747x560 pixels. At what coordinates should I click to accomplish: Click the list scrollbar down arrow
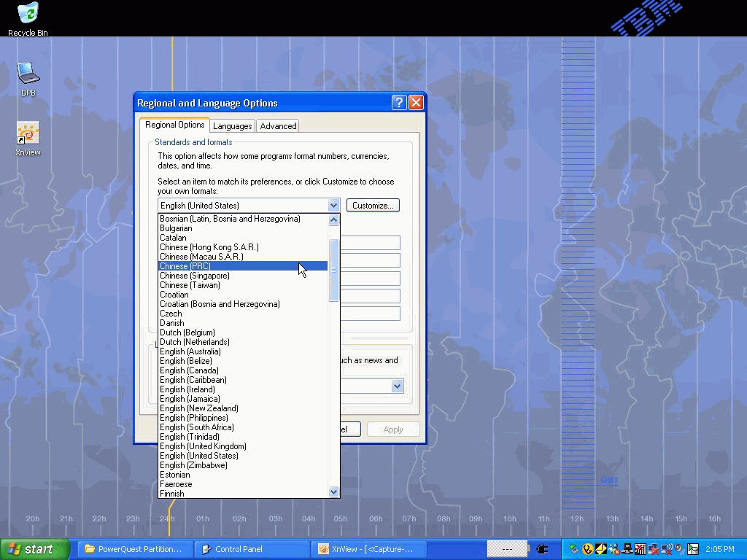[334, 492]
